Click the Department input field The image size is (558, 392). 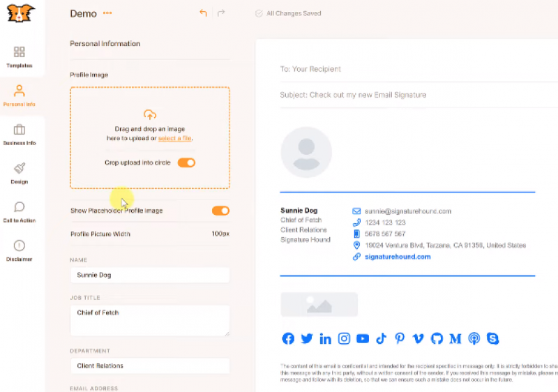(x=149, y=365)
